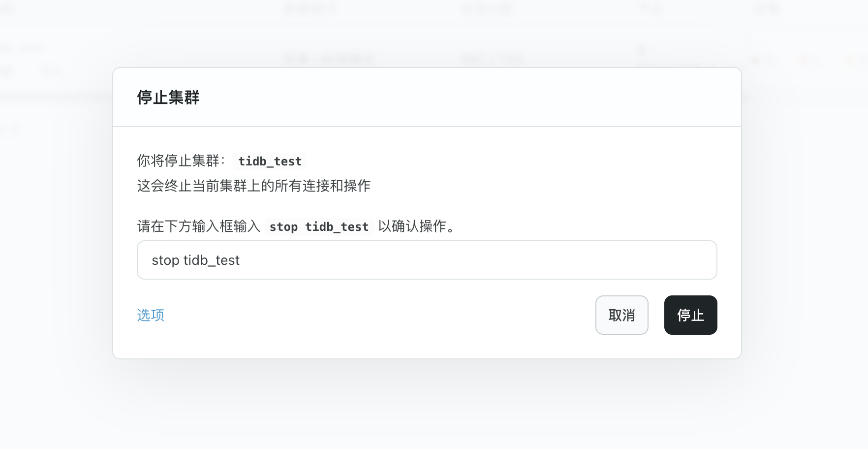Select the typed text stop tidb_test
The height and width of the screenshot is (449, 868).
coord(196,260)
